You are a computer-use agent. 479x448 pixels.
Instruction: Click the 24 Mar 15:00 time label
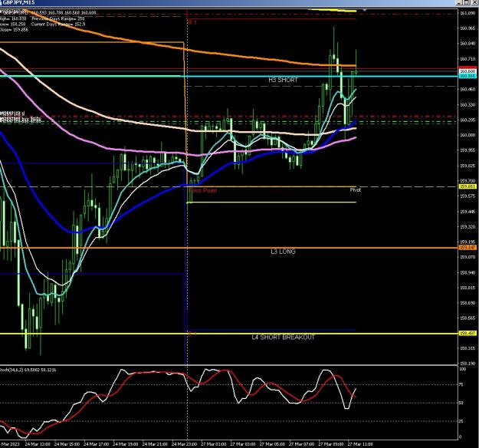(x=67, y=444)
